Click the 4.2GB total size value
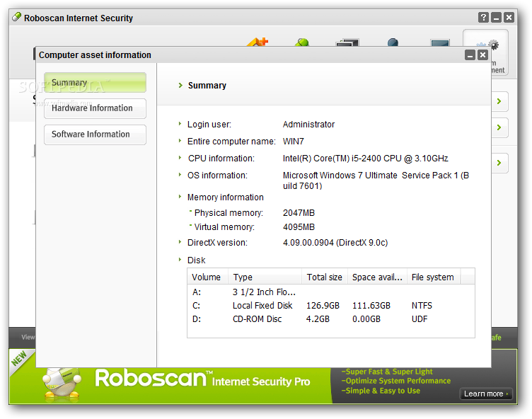The width and height of the screenshot is (532, 419). pos(318,319)
